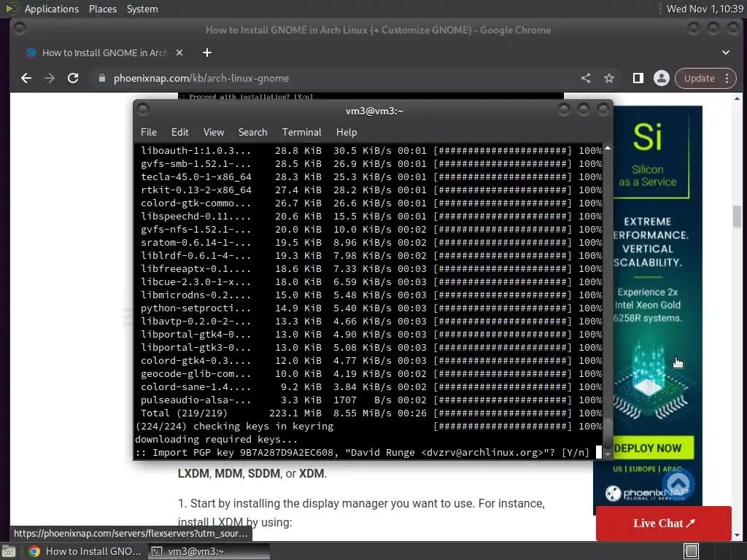The width and height of the screenshot is (747, 560).
Task: Open the Terminal menu
Action: click(301, 133)
